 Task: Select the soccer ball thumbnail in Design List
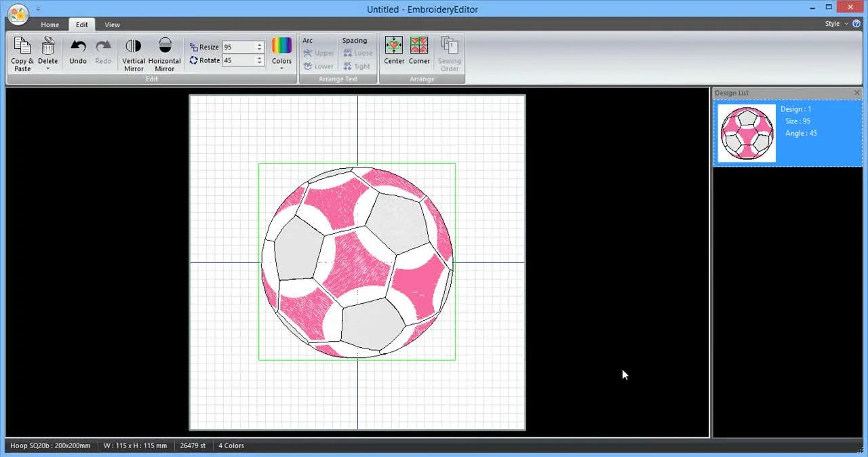pos(747,133)
